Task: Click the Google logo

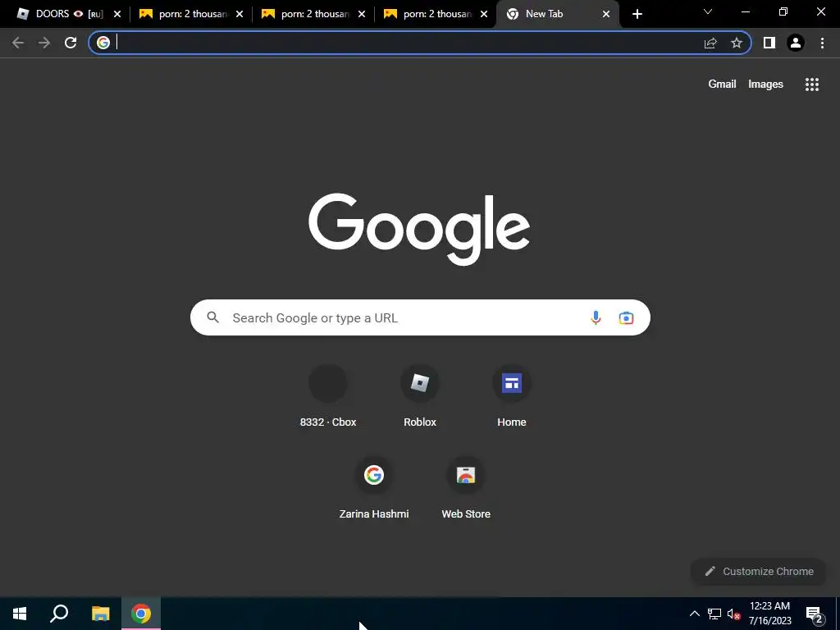Action: pos(419,229)
